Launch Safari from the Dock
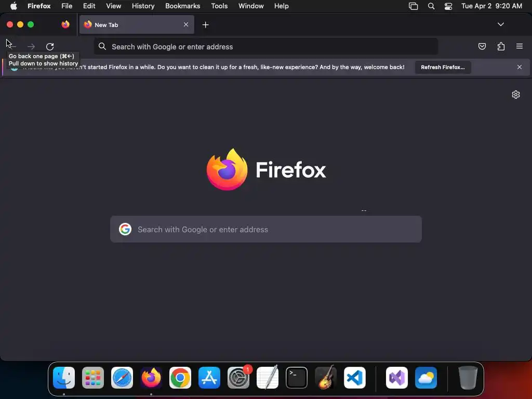 (122, 378)
